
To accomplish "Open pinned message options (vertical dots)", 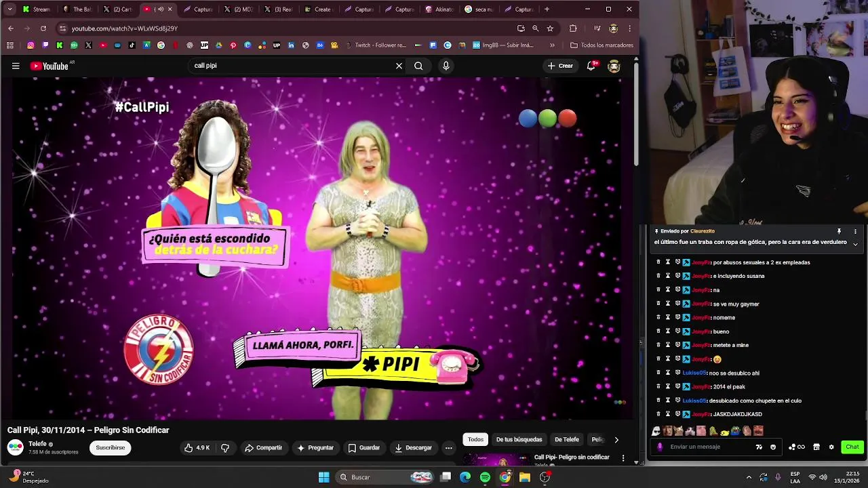I will click(x=855, y=232).
